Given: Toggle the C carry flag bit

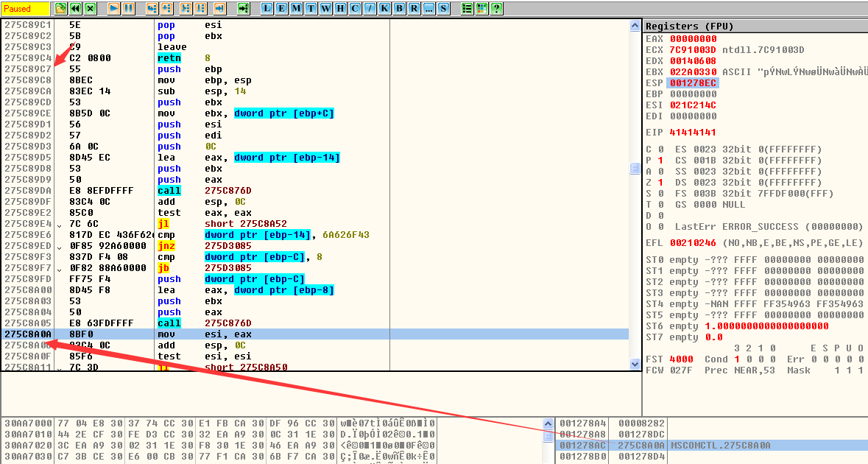Looking at the screenshot, I should [x=660, y=150].
